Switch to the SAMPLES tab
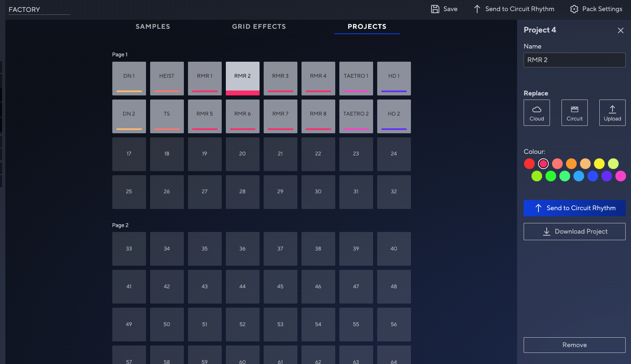The width and height of the screenshot is (631, 364). [153, 26]
